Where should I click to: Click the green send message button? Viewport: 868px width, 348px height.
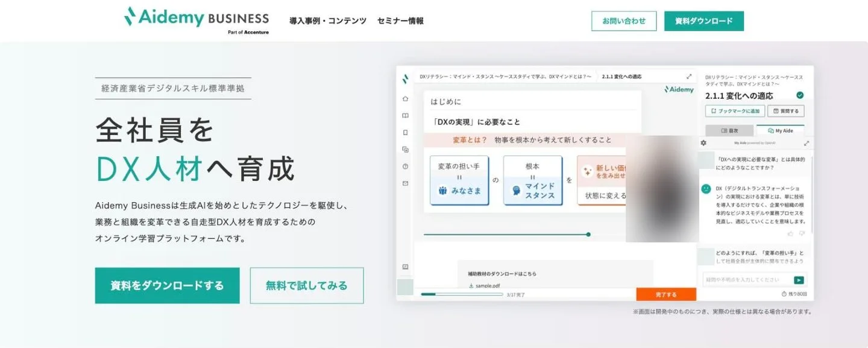coord(799,280)
